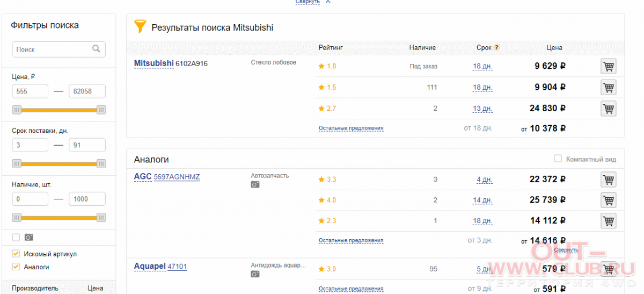644x294 pixels.
Task: Click the minimum delivery days field 3
Action: click(30, 145)
